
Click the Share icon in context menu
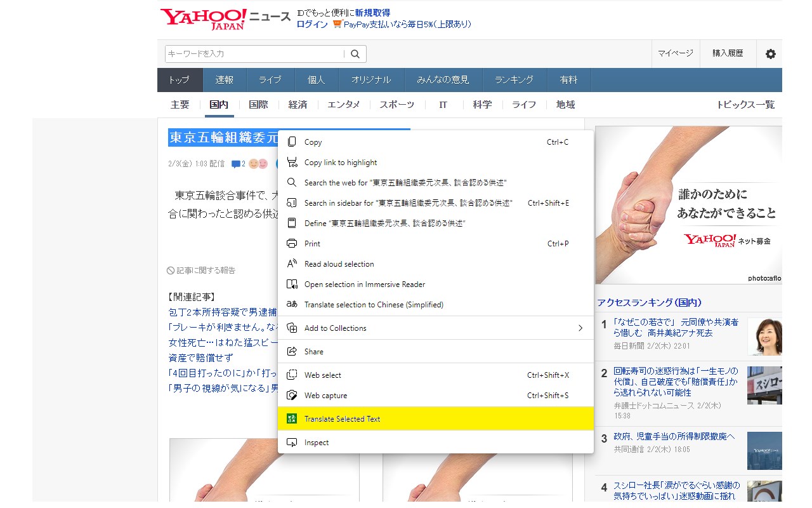coord(292,352)
